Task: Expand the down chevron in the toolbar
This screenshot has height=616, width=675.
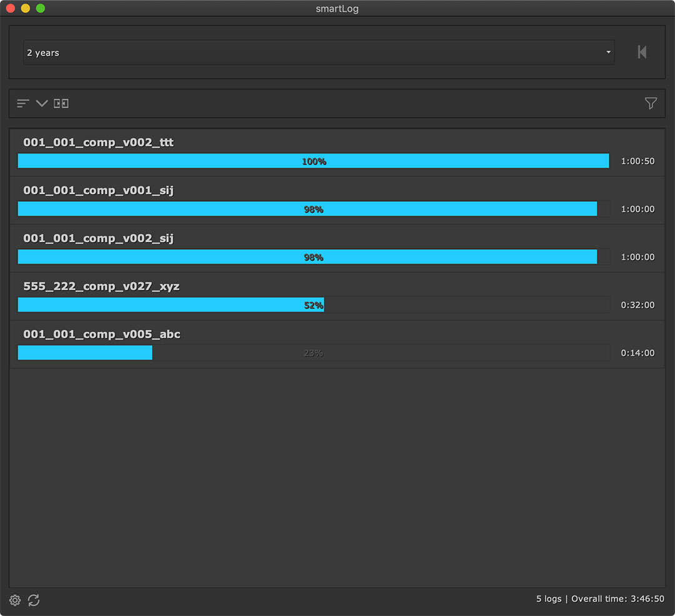Action: click(x=42, y=103)
